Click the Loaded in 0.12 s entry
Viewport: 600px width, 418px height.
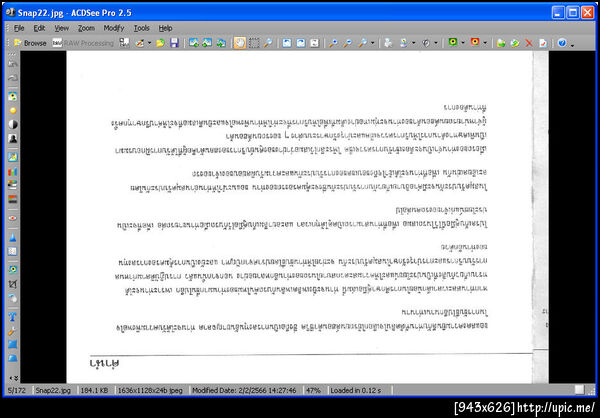[356, 390]
